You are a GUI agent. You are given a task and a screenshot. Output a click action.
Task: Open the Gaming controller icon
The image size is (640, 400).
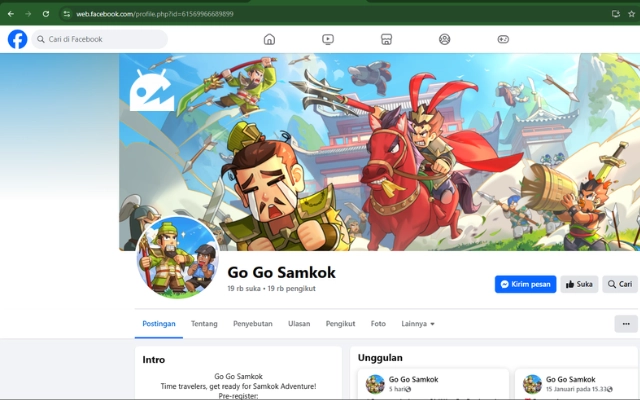[503, 39]
